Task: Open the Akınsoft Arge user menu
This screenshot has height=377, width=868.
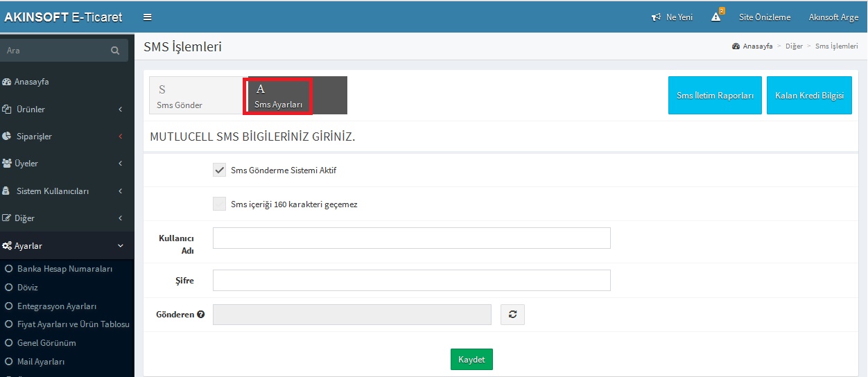Action: [834, 17]
